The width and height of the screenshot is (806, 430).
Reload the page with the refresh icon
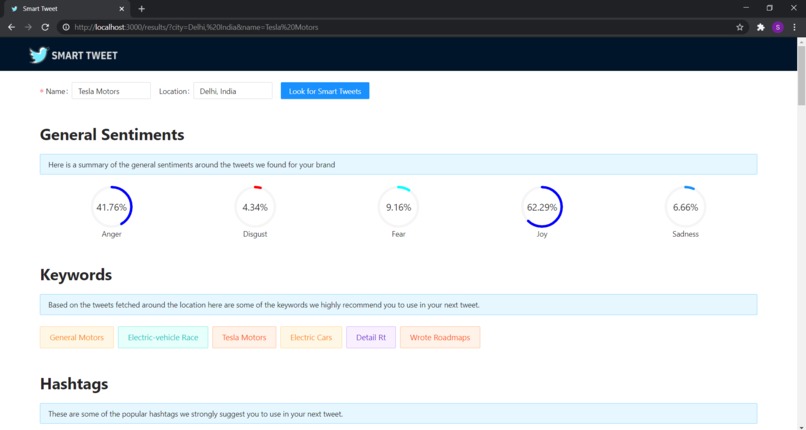45,27
